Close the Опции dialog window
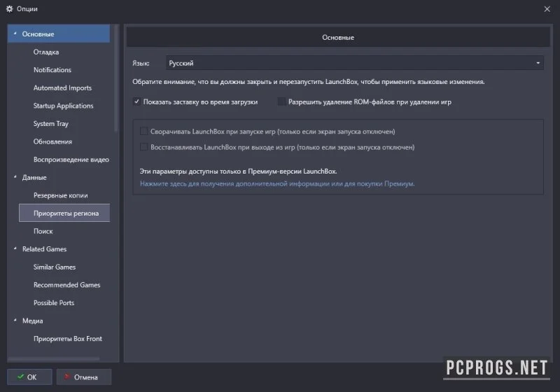Viewport: 560px width, 392px height. [547, 9]
